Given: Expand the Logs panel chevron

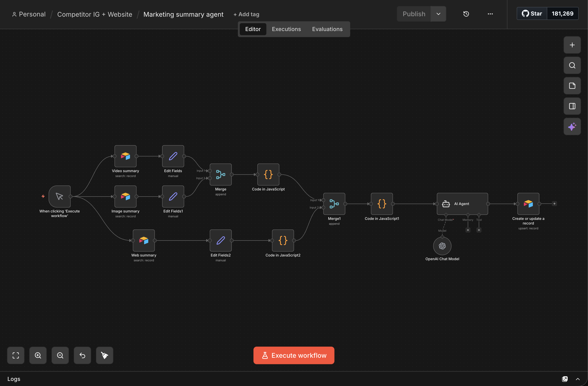Looking at the screenshot, I should [578, 379].
